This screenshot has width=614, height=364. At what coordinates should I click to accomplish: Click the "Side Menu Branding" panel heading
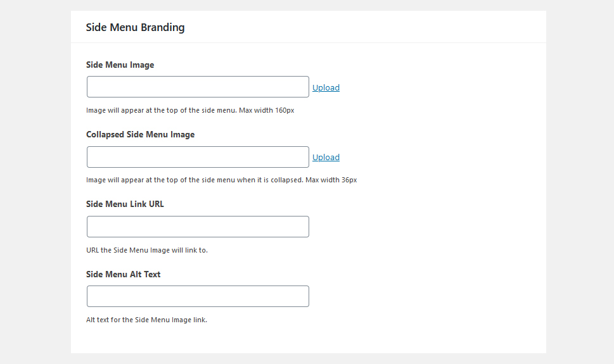coord(135,27)
